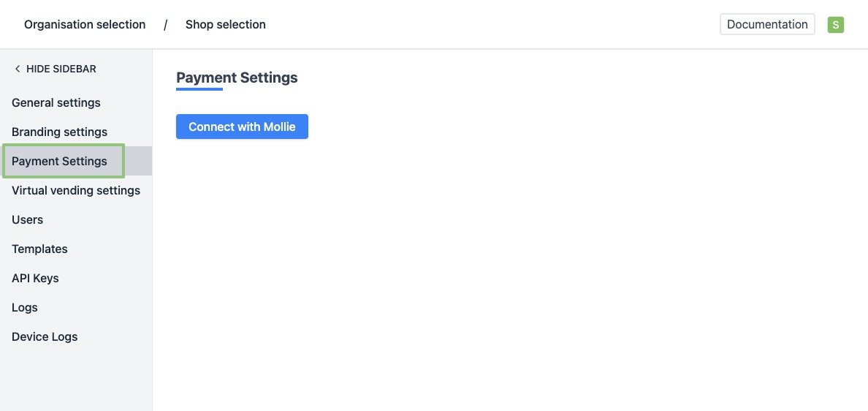
Task: Click the slash separator between breadcrumbs
Action: [165, 25]
